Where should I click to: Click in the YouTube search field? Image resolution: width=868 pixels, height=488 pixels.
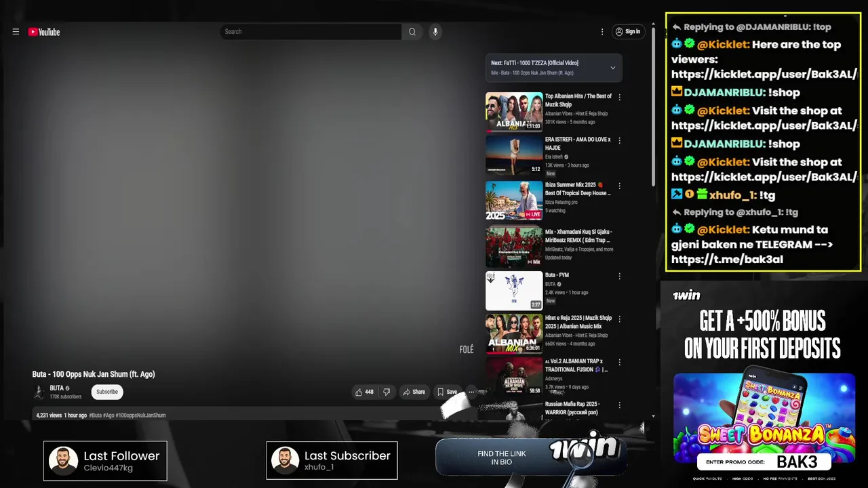(311, 32)
